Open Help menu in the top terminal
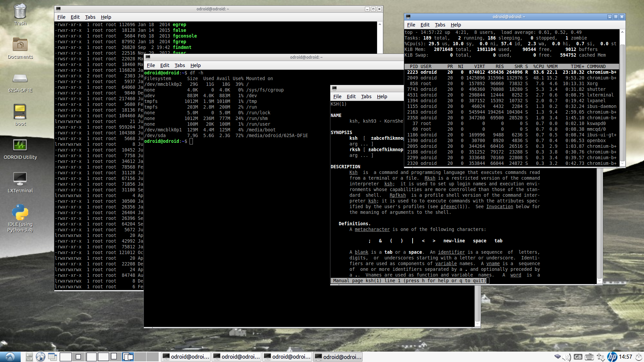The height and width of the screenshot is (362, 644). tap(455, 25)
